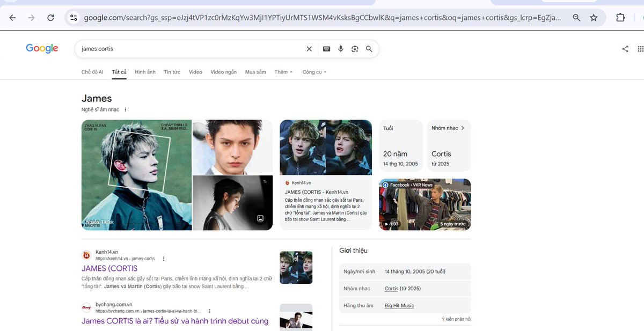Click the bychang.com.vn favicon
The height and width of the screenshot is (331, 644).
click(86, 307)
